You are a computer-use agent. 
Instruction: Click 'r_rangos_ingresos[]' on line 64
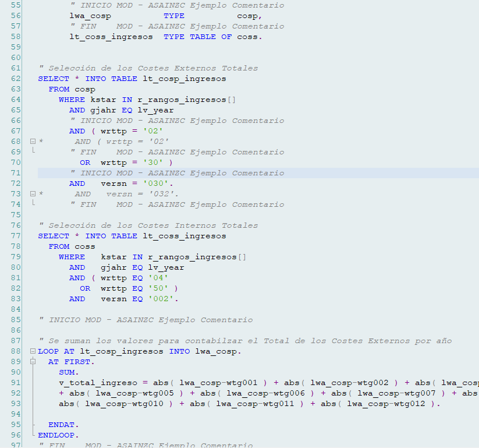(187, 100)
